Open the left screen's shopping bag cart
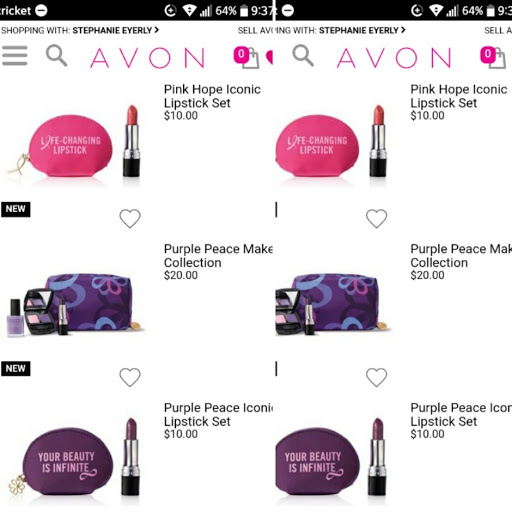 (x=246, y=57)
